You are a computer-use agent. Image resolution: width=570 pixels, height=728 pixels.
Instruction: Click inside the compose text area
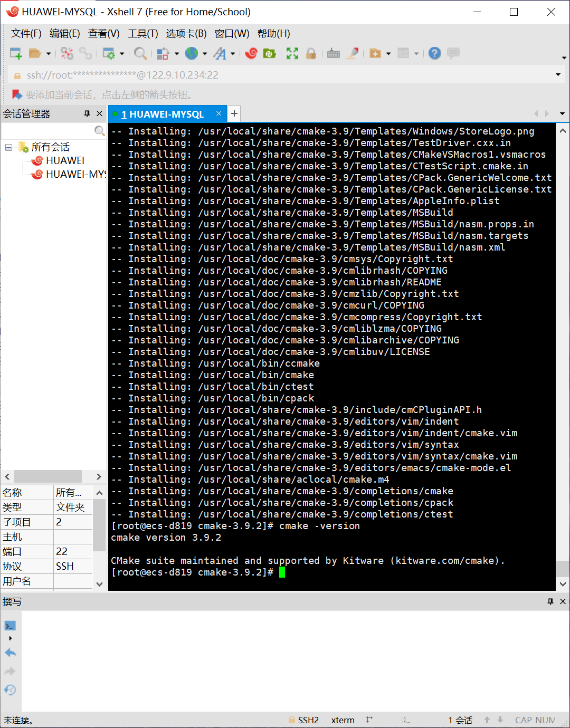coord(294,661)
